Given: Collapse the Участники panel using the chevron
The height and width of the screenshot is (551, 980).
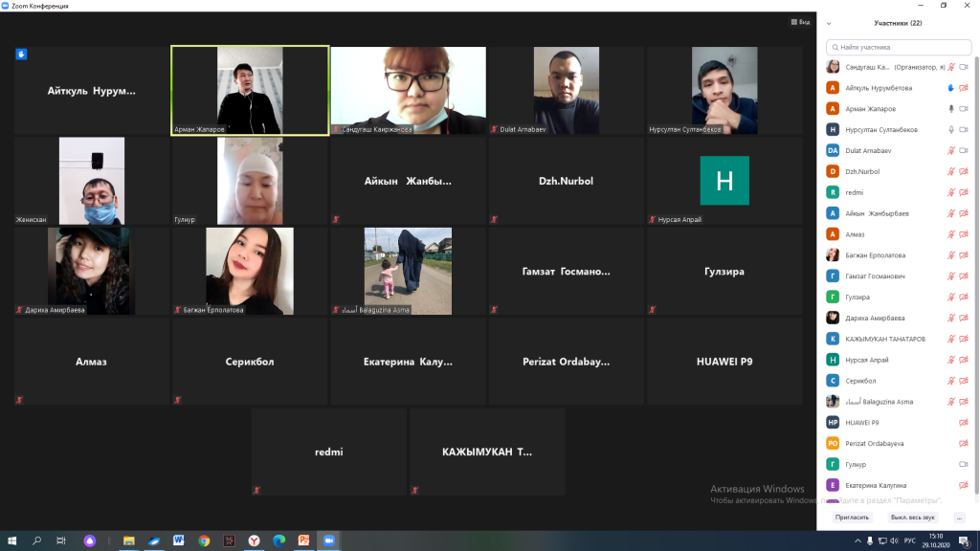Looking at the screenshot, I should click(829, 23).
